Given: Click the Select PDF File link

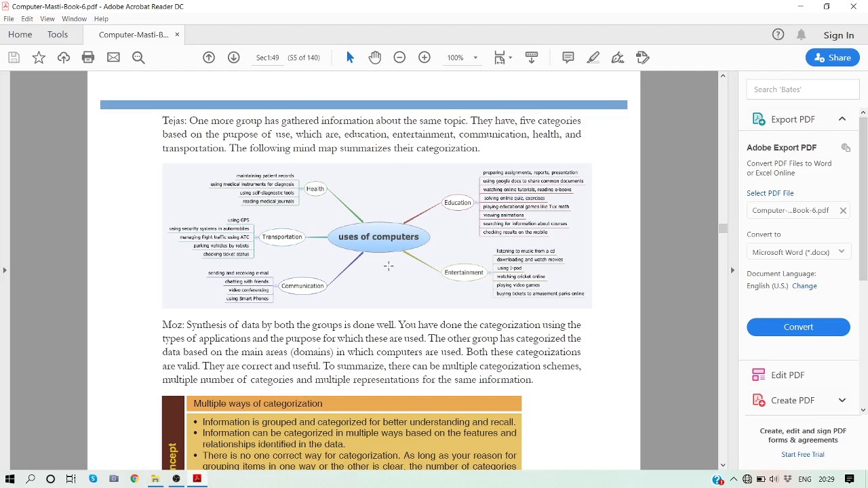Looking at the screenshot, I should 770,193.
